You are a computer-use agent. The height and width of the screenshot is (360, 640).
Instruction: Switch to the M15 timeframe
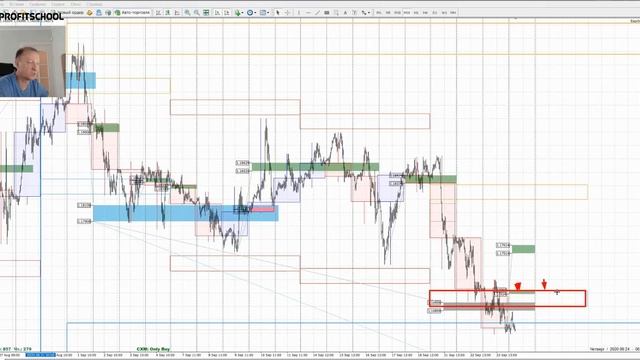(398, 13)
